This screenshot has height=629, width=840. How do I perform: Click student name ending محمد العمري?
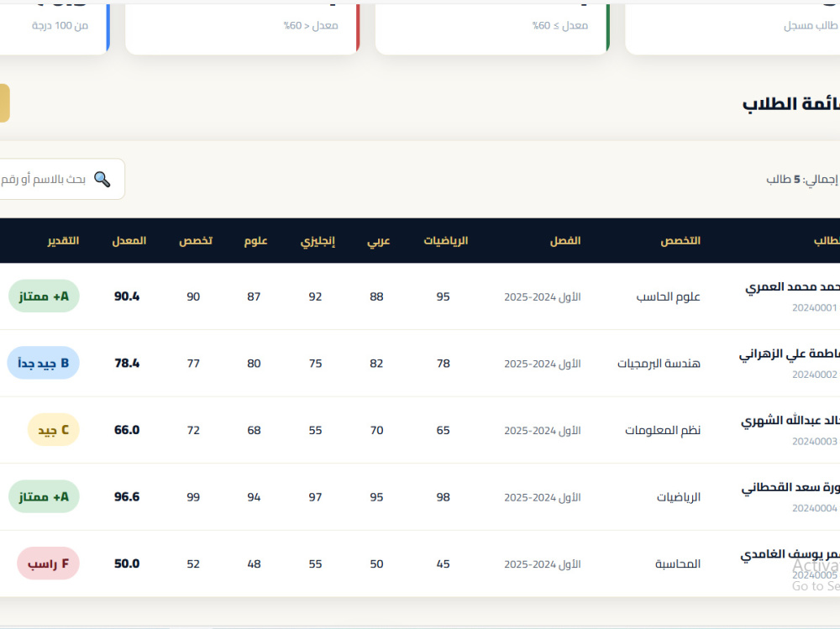point(792,288)
